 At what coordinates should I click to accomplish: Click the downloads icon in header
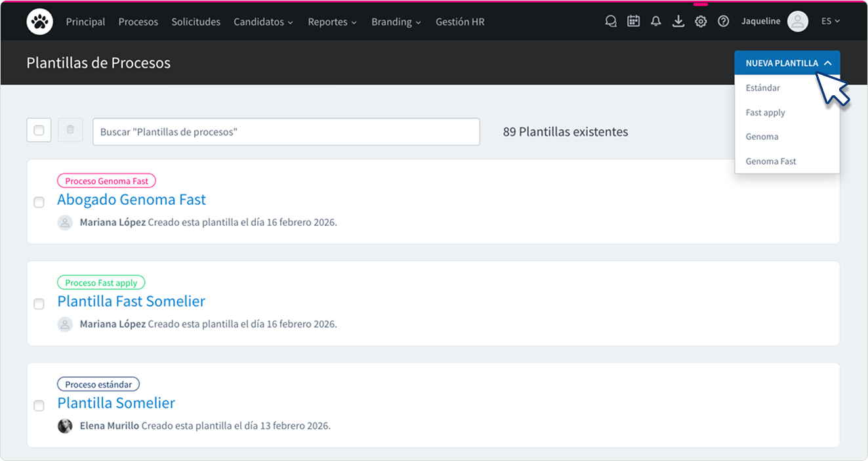point(678,22)
